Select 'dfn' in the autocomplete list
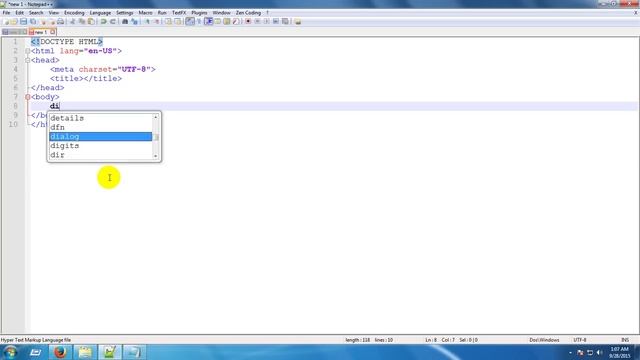Image resolution: width=640 pixels, height=360 pixels. pos(100,127)
